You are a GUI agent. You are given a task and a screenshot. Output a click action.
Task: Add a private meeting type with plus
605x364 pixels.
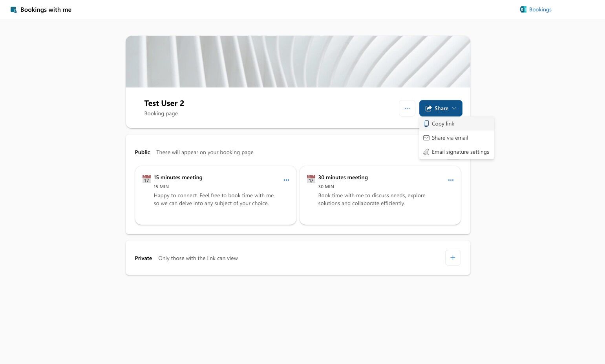pos(453,258)
